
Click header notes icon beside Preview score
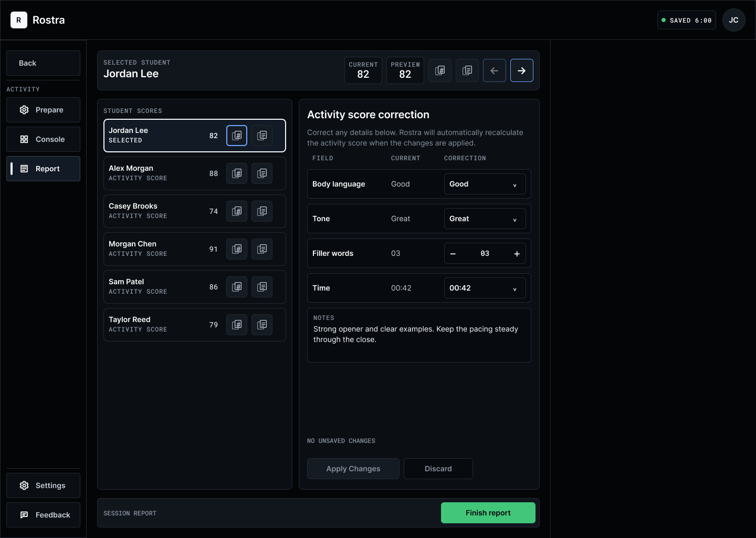point(467,70)
